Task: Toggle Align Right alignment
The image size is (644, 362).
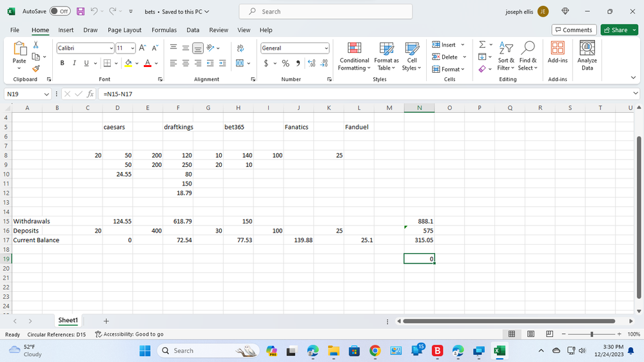Action: 198,62
